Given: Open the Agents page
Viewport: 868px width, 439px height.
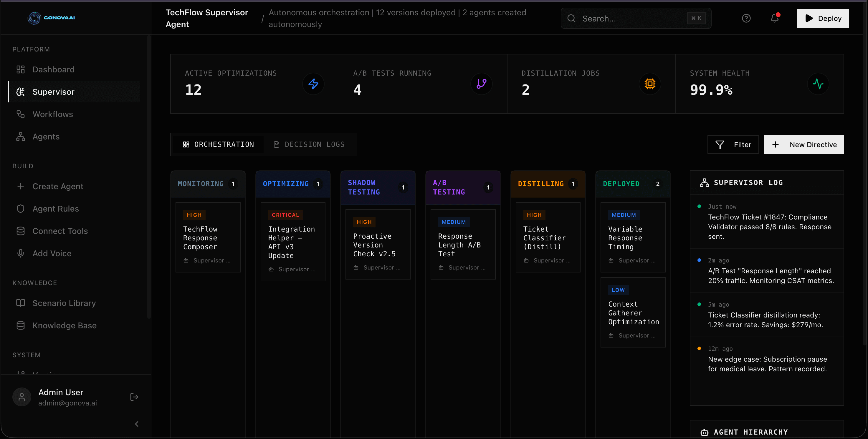Looking at the screenshot, I should coord(46,136).
